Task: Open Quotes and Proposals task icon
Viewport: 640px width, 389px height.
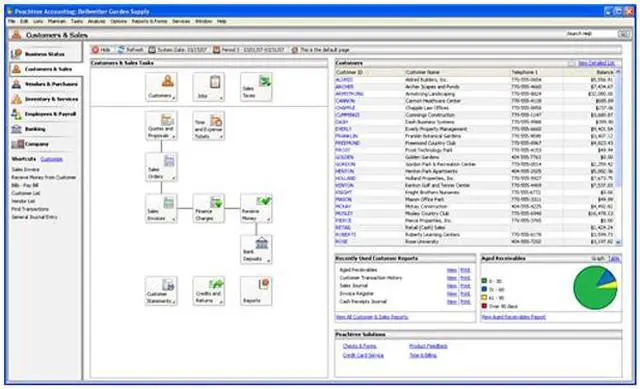Action: pos(161,126)
